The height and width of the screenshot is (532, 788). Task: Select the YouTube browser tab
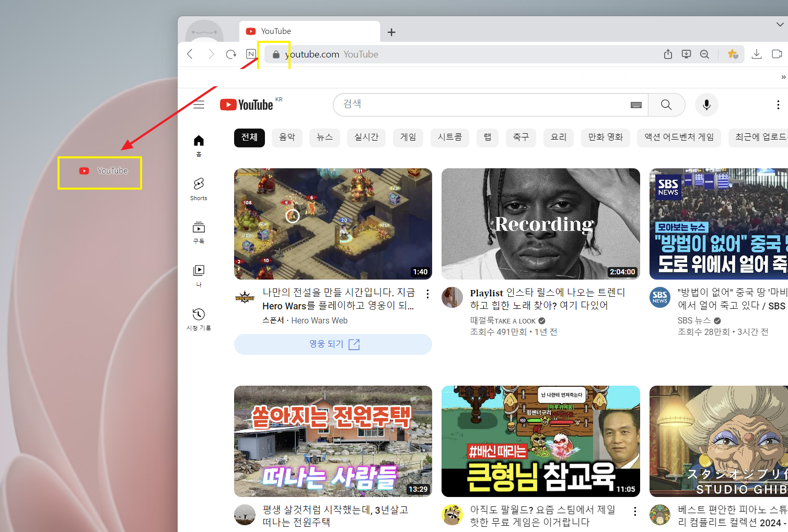(x=309, y=31)
